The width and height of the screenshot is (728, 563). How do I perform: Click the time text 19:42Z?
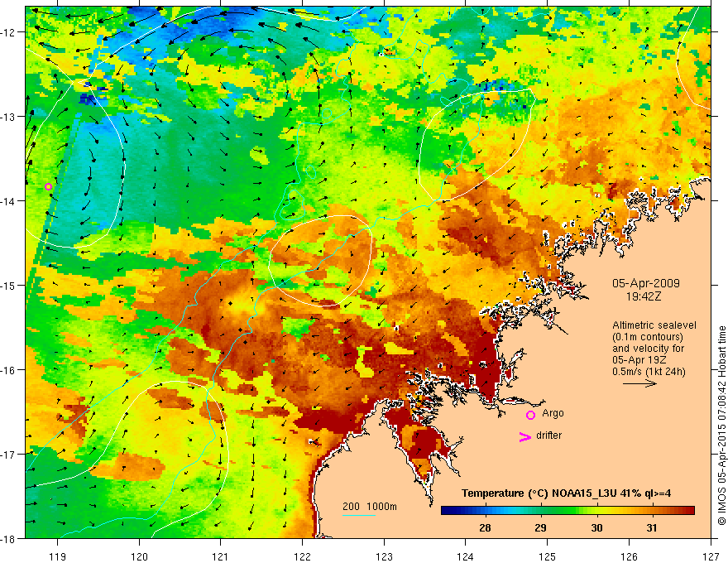pos(644,297)
